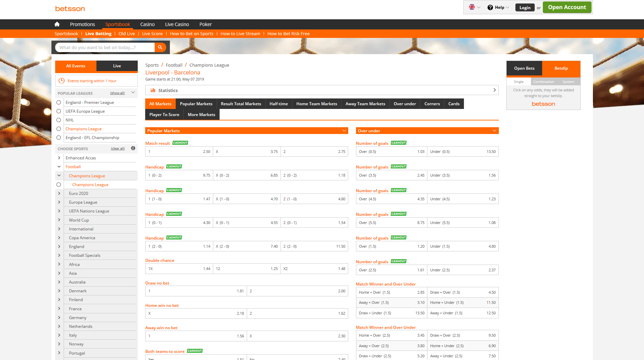
Task: Select Match result draw odds 3.75
Action: pos(247,152)
